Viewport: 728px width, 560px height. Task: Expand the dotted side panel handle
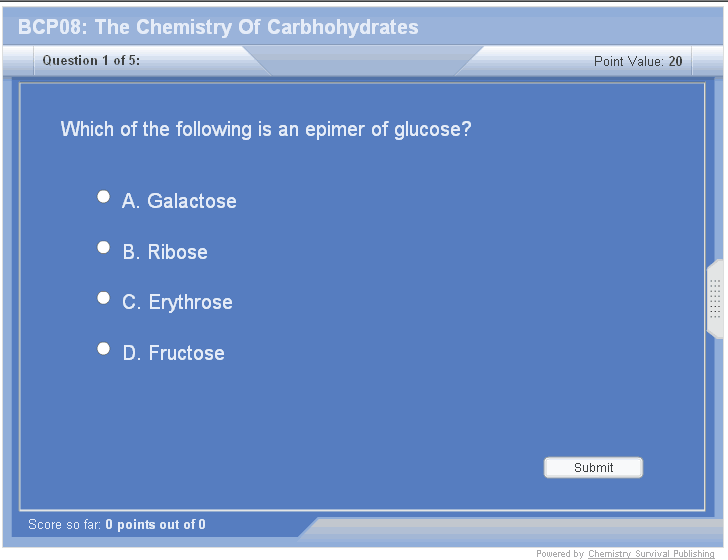(715, 299)
